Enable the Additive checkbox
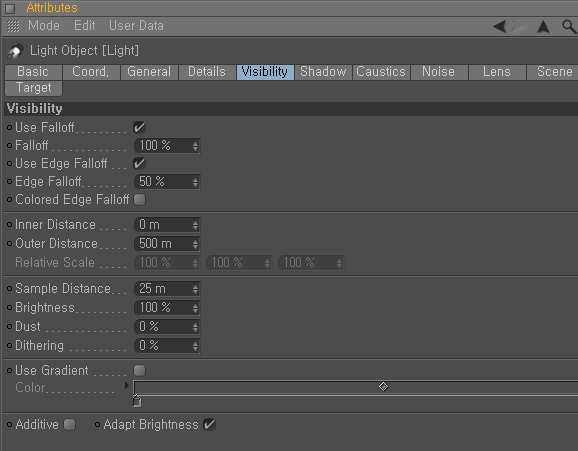578x451 pixels. tap(69, 424)
